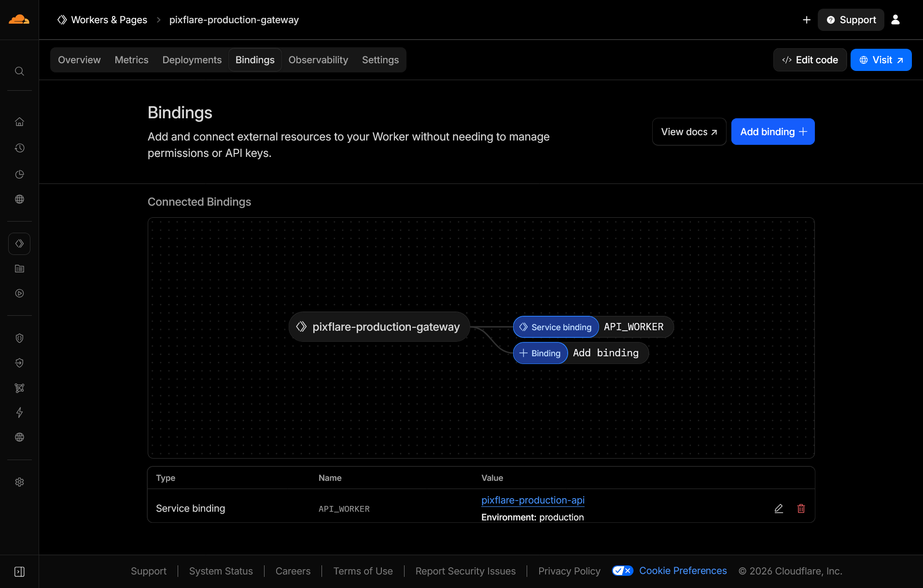
Task: Open the Security shield sidebar icon
Action: pos(19,338)
